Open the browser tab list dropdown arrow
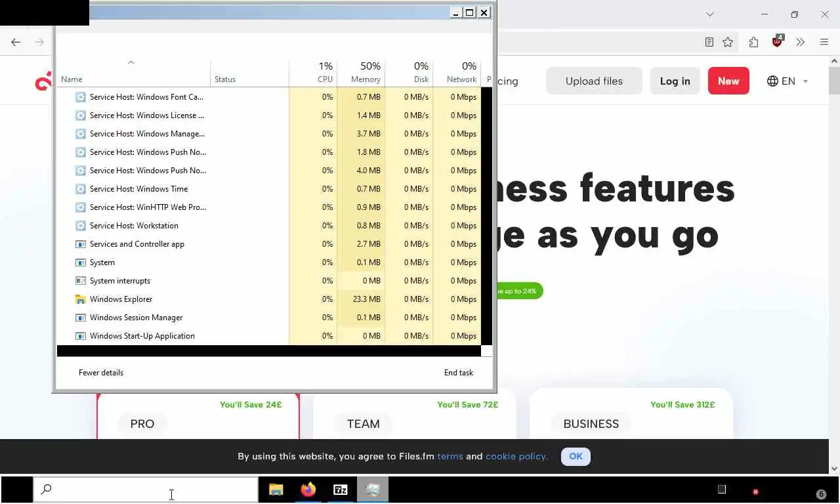 709,14
